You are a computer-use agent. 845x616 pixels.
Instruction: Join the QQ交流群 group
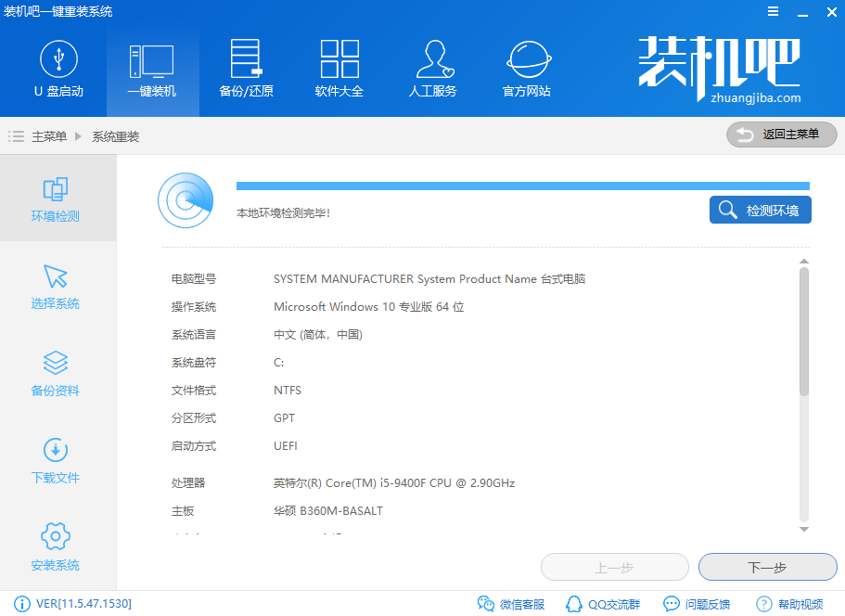(604, 603)
